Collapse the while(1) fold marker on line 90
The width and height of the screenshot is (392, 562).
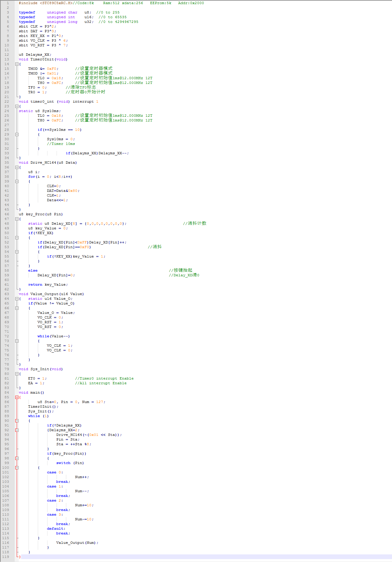coord(17,421)
